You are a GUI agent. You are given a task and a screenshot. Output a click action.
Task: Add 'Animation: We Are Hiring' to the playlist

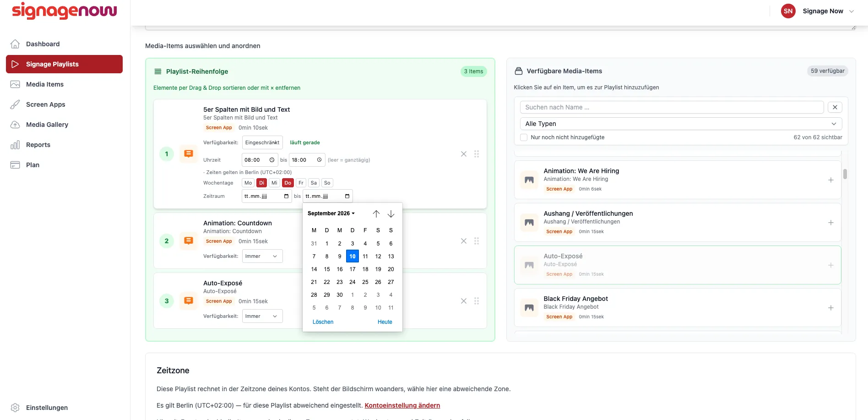pos(831,180)
